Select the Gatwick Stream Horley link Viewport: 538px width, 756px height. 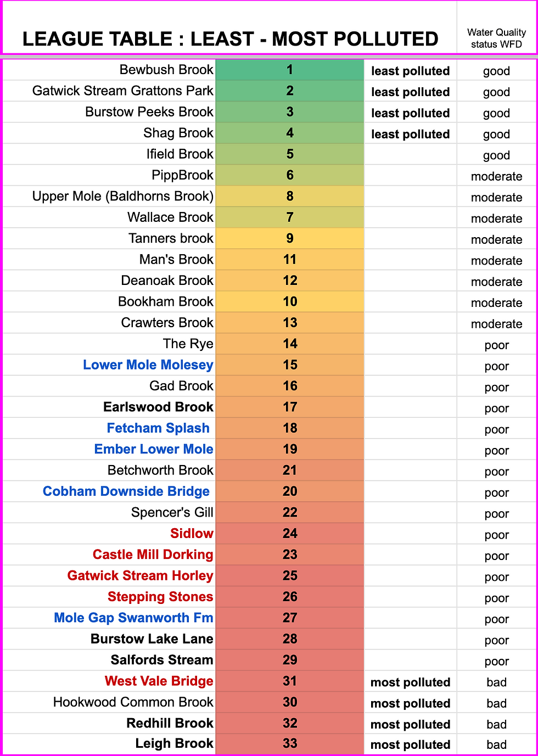tap(140, 576)
